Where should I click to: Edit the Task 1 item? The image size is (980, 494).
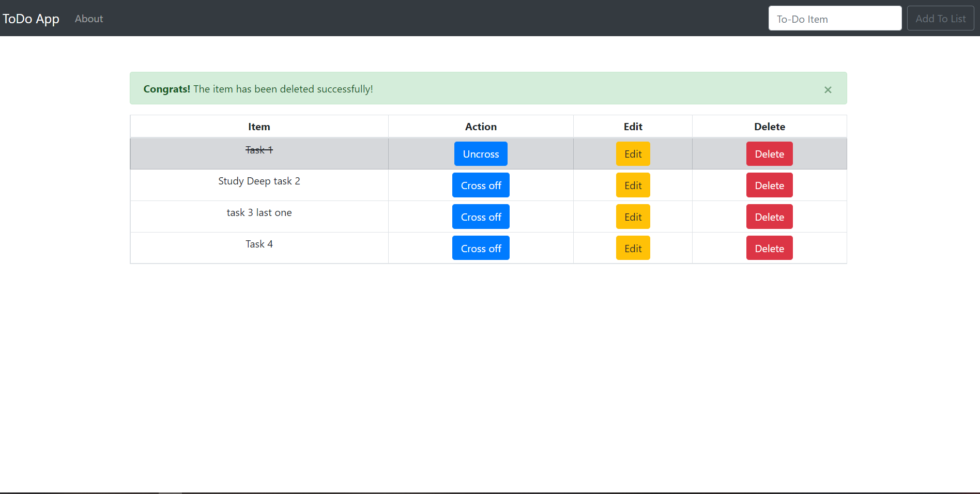633,153
